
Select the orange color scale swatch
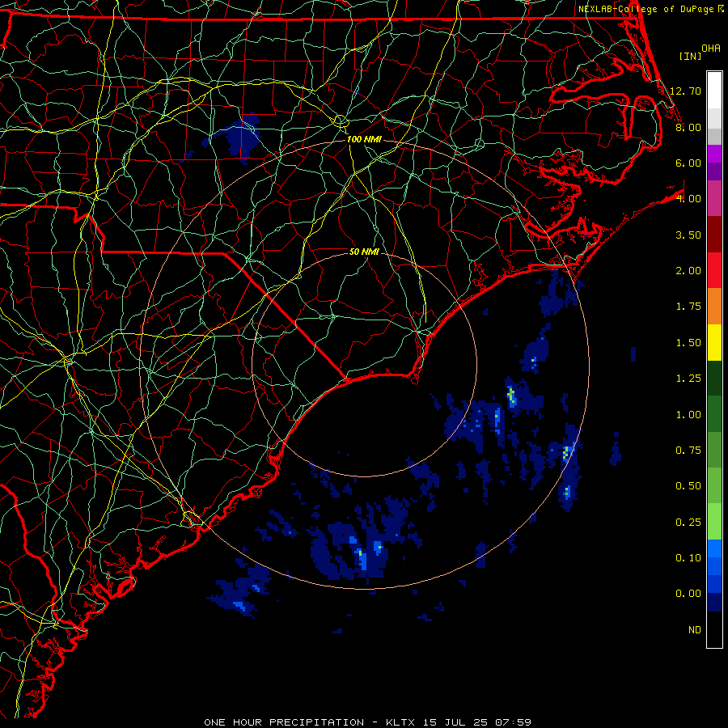point(714,307)
